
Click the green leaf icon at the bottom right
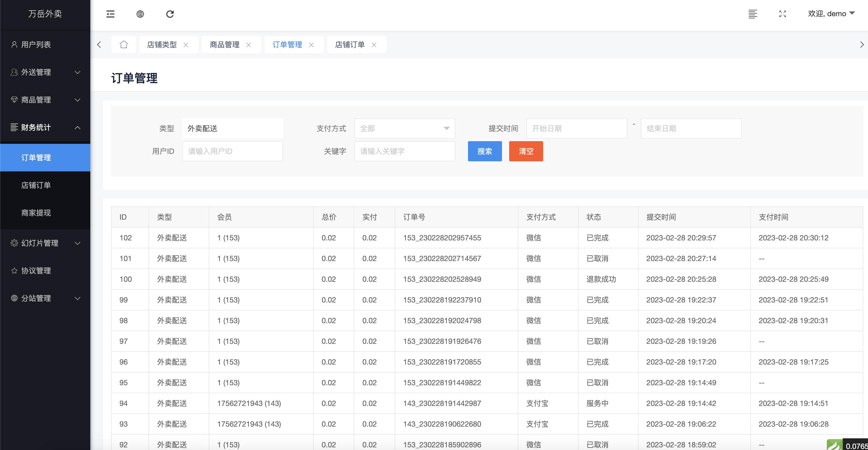[x=834, y=445]
